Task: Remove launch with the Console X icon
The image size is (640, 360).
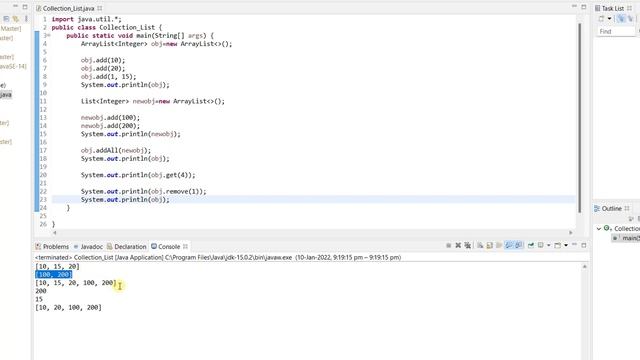Action: pos(458,245)
